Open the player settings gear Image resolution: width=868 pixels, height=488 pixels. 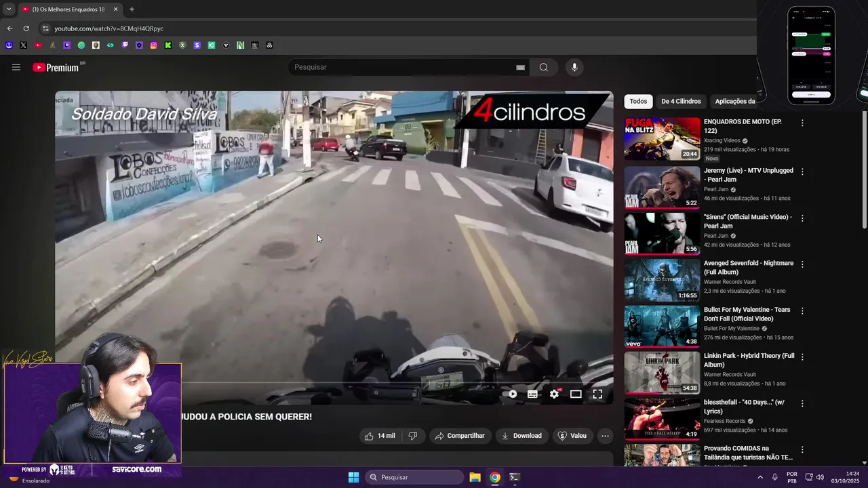tap(555, 394)
